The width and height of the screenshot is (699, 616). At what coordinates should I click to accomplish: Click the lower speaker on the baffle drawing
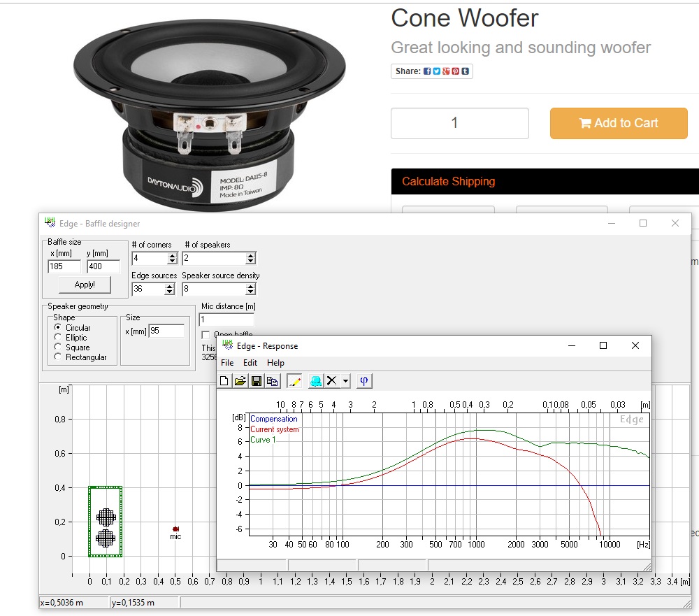(106, 538)
